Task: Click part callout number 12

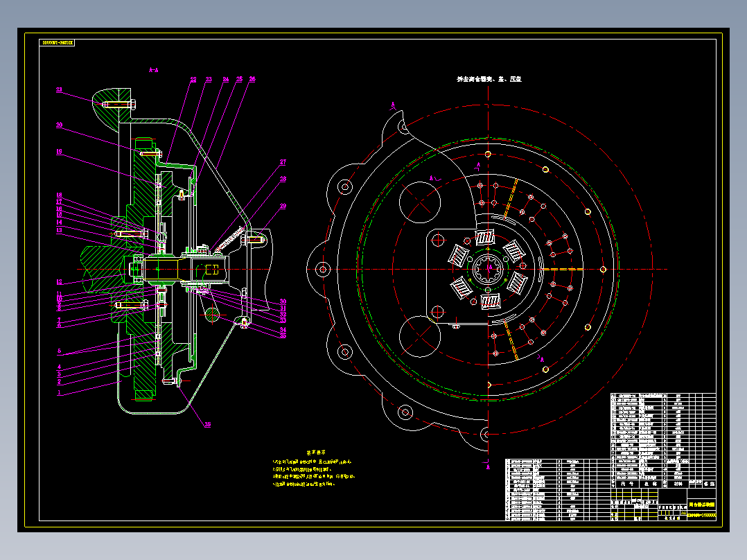Action: pyautogui.click(x=59, y=281)
